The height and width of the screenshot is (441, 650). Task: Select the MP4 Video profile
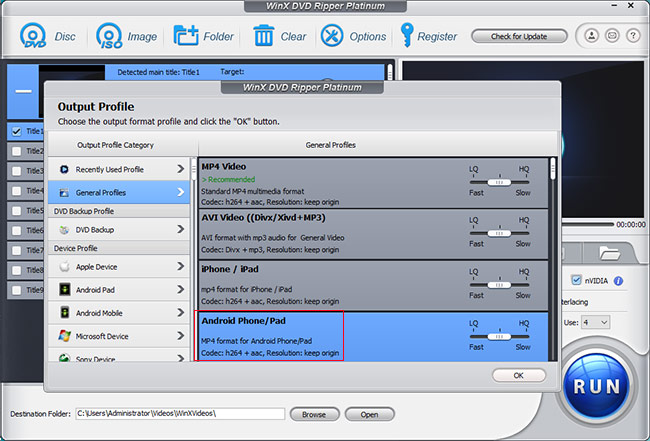373,183
